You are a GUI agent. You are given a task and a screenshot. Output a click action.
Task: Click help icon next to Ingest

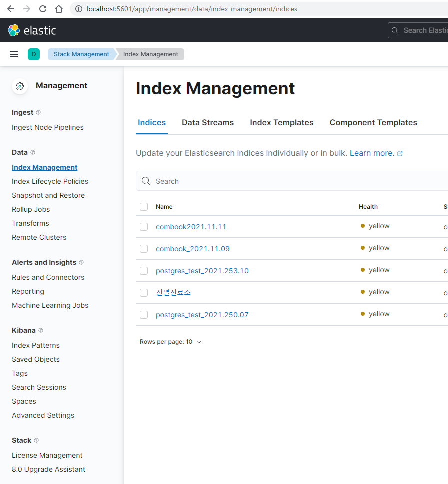click(x=38, y=112)
